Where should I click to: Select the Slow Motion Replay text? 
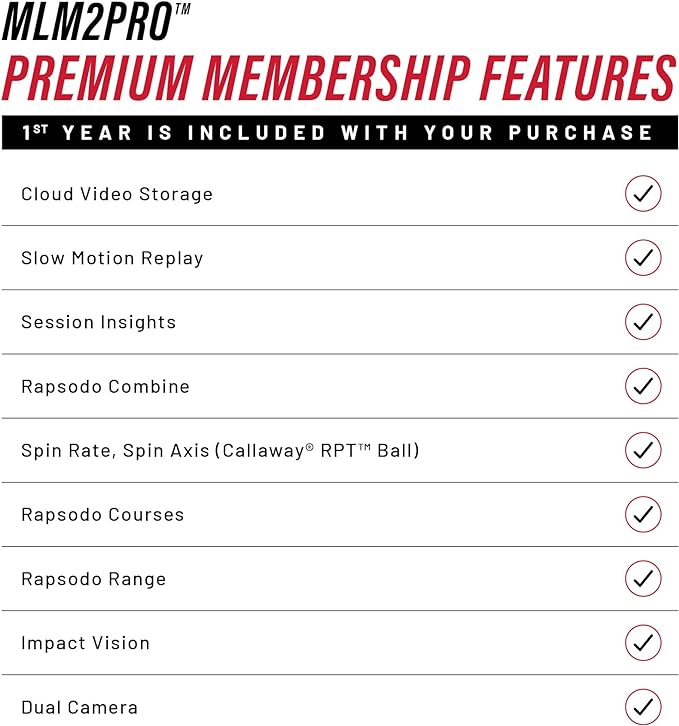112,258
